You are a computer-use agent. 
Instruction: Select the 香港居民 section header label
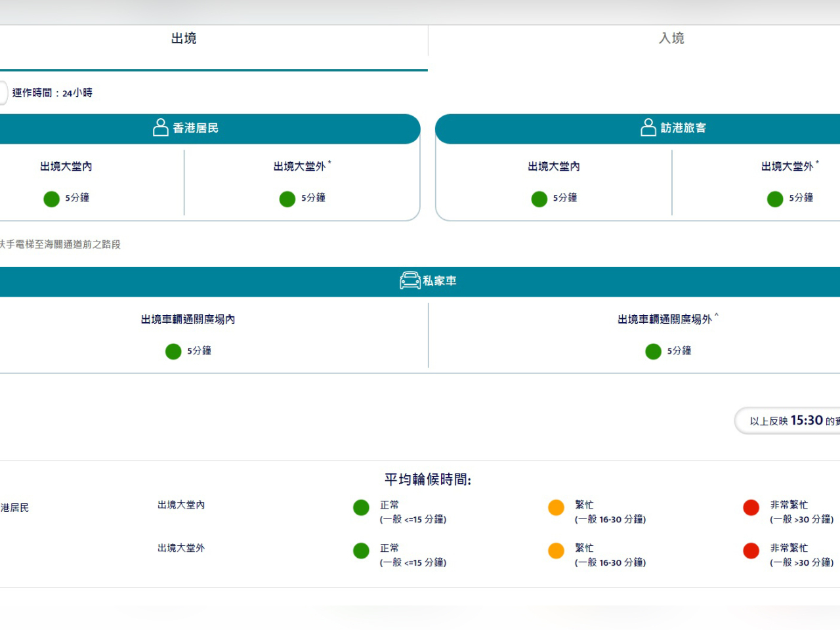tap(196, 128)
